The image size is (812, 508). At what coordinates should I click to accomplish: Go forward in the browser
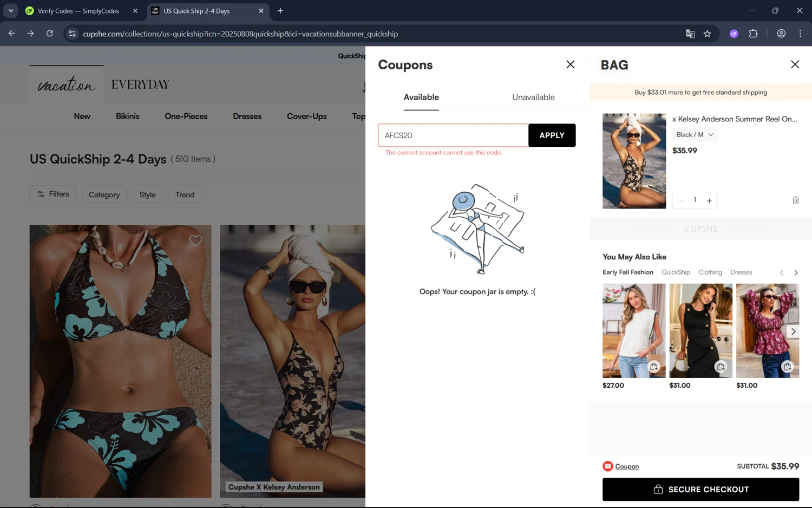click(31, 34)
